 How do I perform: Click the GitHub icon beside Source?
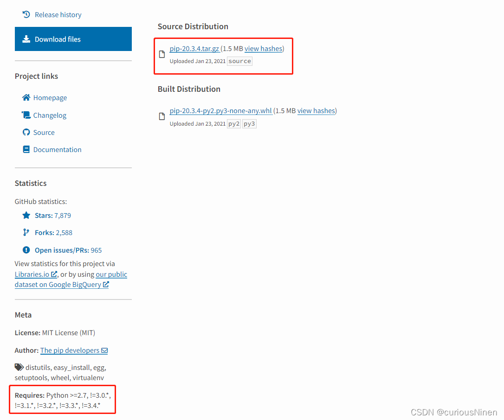(x=26, y=132)
